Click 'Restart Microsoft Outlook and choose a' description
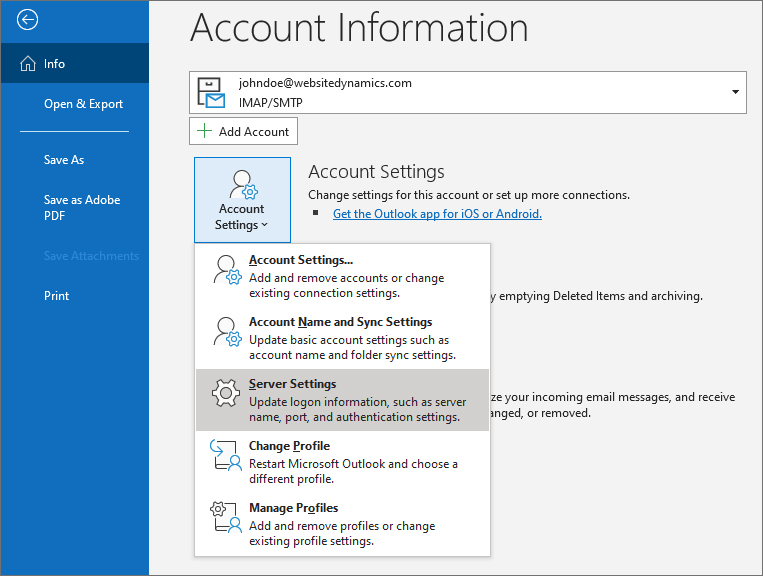Screen dimensions: 763x576 click(353, 464)
